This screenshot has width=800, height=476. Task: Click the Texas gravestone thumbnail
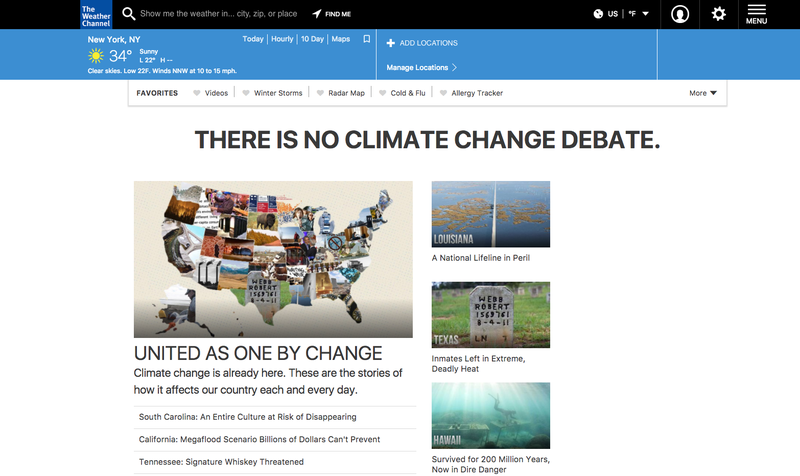(491, 315)
